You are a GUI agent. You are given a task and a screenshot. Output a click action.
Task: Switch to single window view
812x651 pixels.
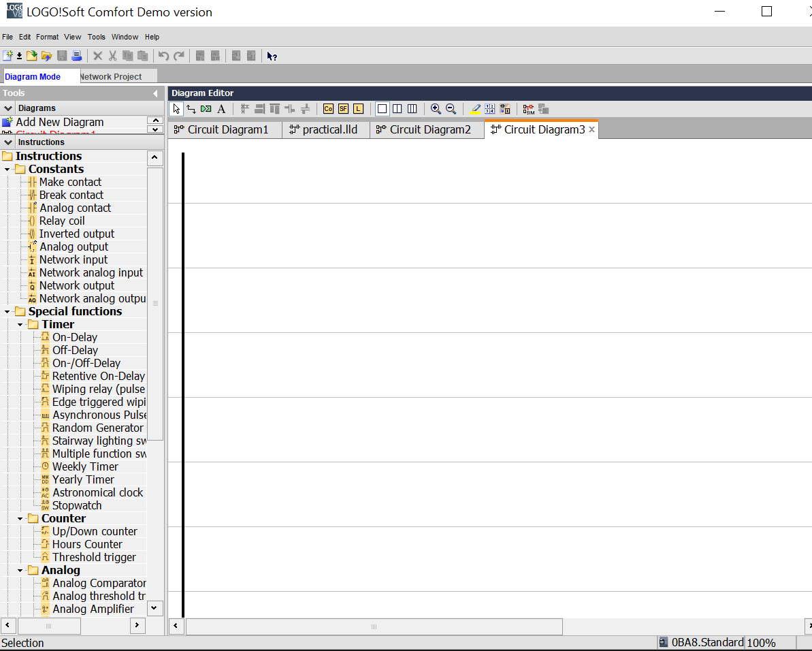[x=383, y=109]
